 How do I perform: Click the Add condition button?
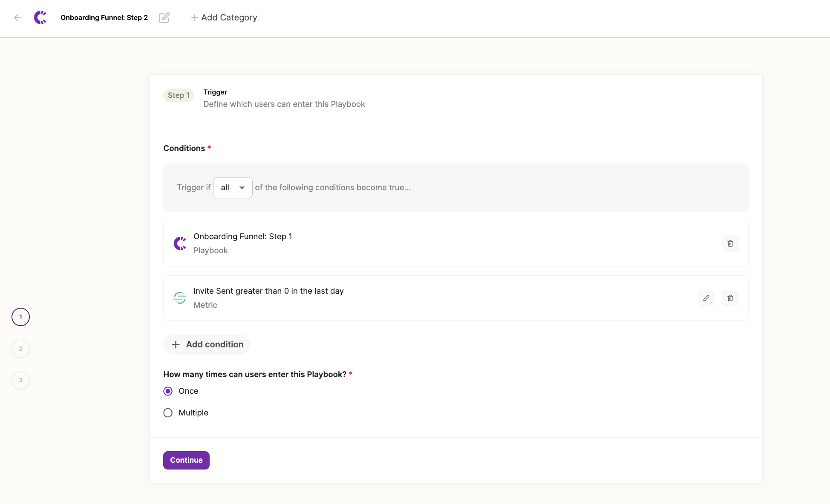coord(207,344)
